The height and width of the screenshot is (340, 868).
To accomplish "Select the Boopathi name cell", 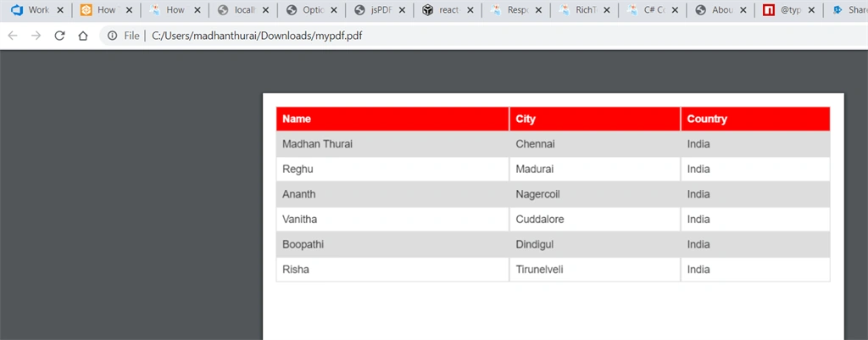I will pyautogui.click(x=392, y=244).
